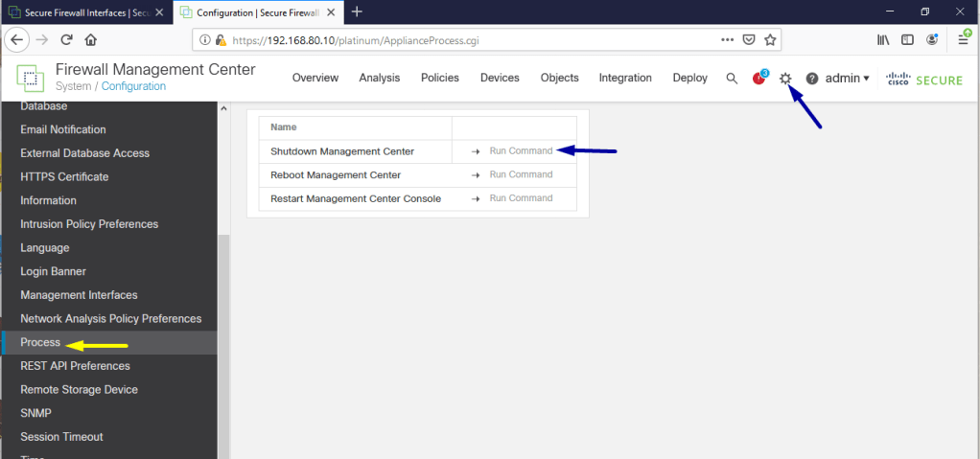This screenshot has height=459, width=980.
Task: Bookmark this page with star icon
Action: click(x=770, y=40)
